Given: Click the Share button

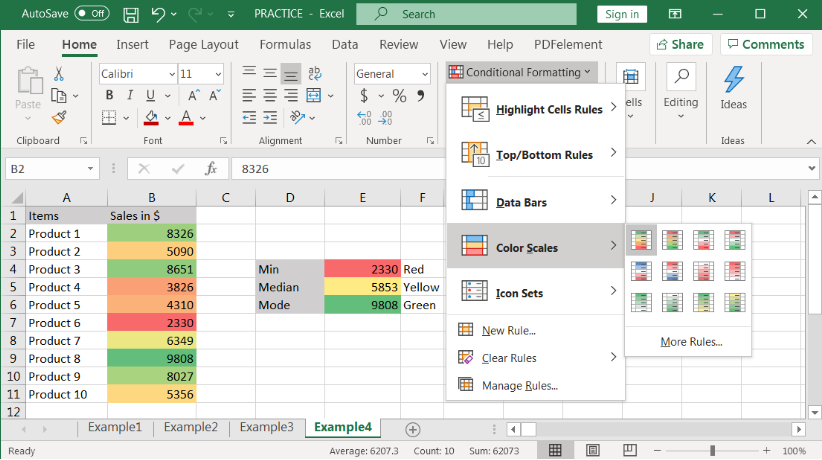Looking at the screenshot, I should point(680,45).
